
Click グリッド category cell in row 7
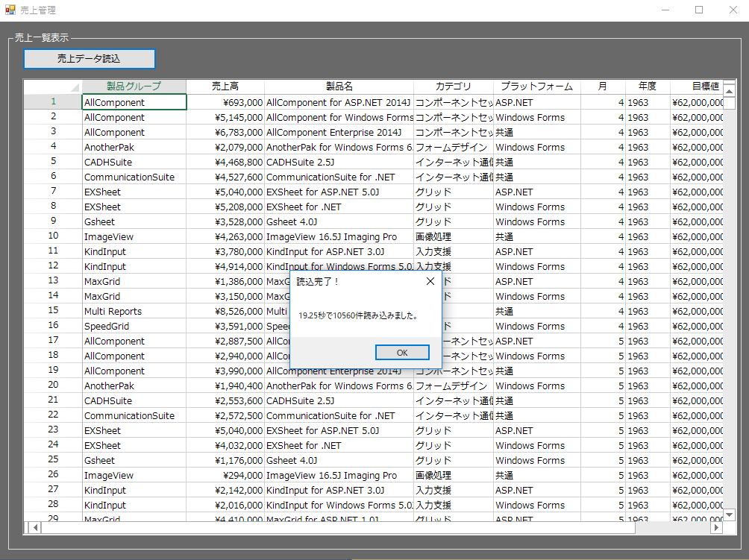tap(454, 192)
